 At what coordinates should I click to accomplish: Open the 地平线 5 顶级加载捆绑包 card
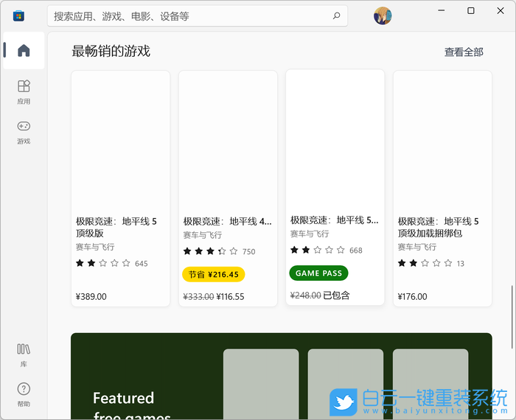pos(442,189)
